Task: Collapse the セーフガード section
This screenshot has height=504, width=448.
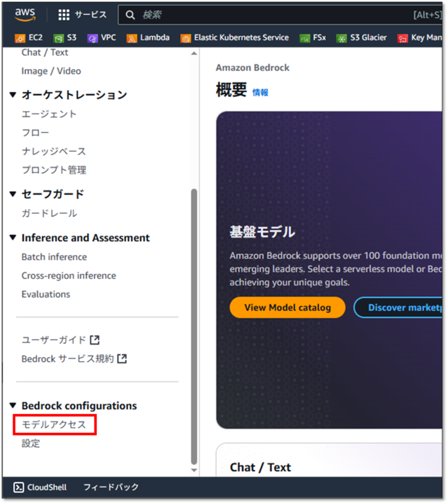Action: 13,194
